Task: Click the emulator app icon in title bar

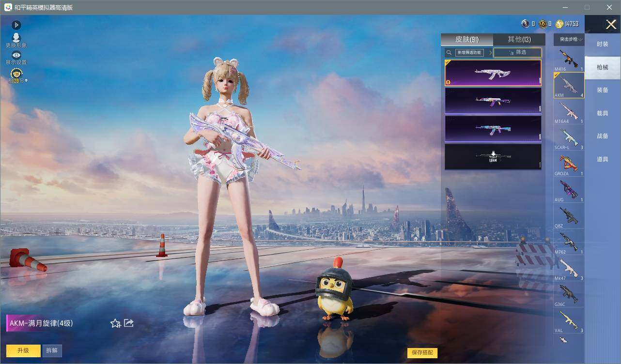Action: [8, 7]
